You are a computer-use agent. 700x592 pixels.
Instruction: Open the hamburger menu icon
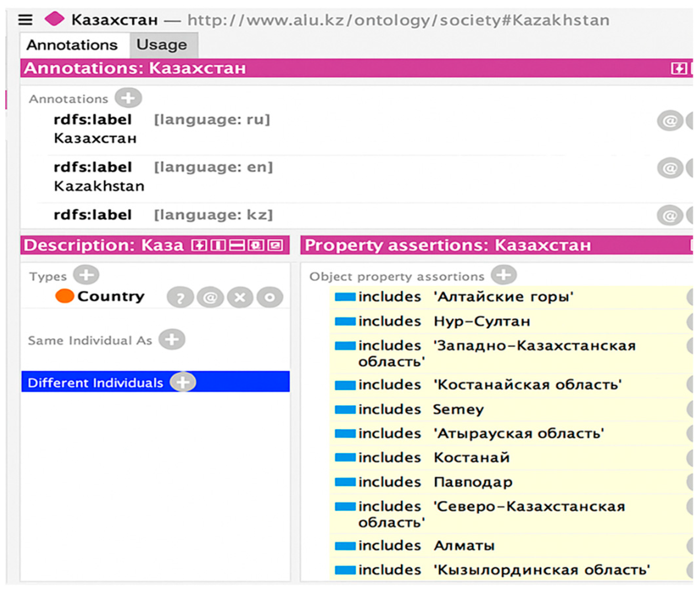(25, 20)
